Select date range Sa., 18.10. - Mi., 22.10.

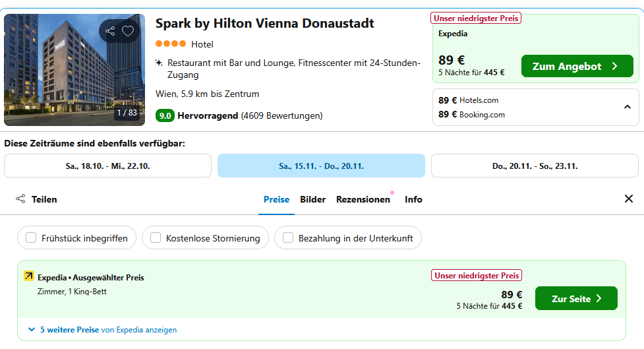click(x=107, y=166)
